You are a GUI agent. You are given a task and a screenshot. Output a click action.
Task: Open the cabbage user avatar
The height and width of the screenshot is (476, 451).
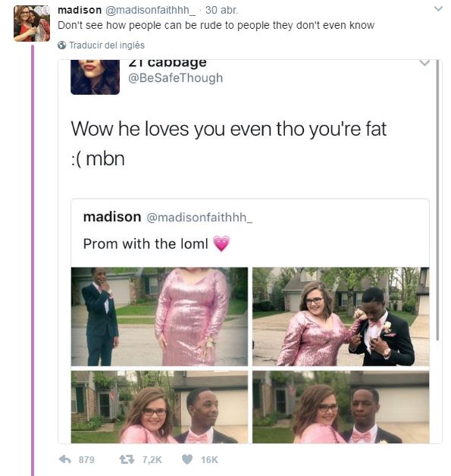pos(95,77)
